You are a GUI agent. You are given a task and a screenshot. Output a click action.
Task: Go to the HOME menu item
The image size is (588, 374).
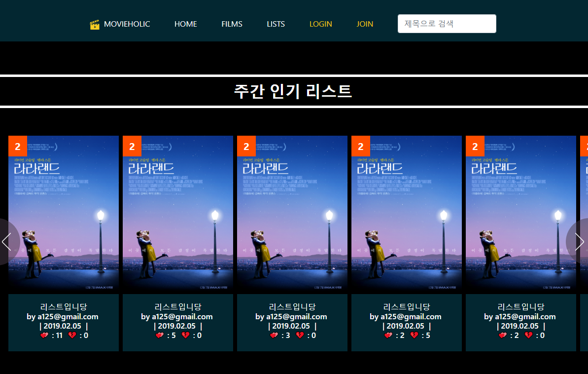click(x=186, y=24)
